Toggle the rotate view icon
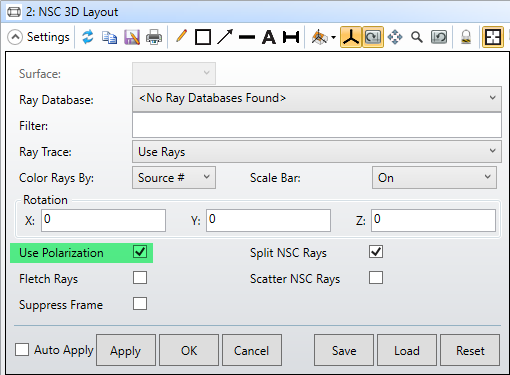This screenshot has width=510, height=375. (x=373, y=37)
